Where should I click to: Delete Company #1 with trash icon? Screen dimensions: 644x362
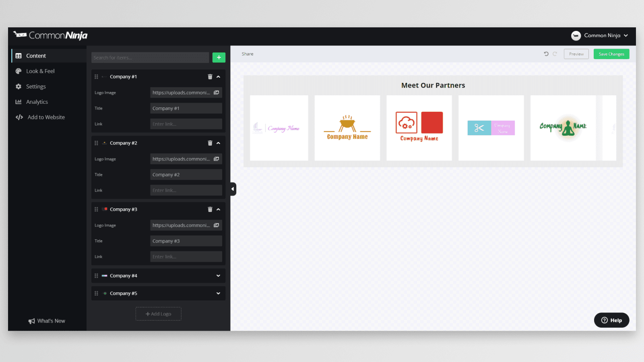(210, 77)
